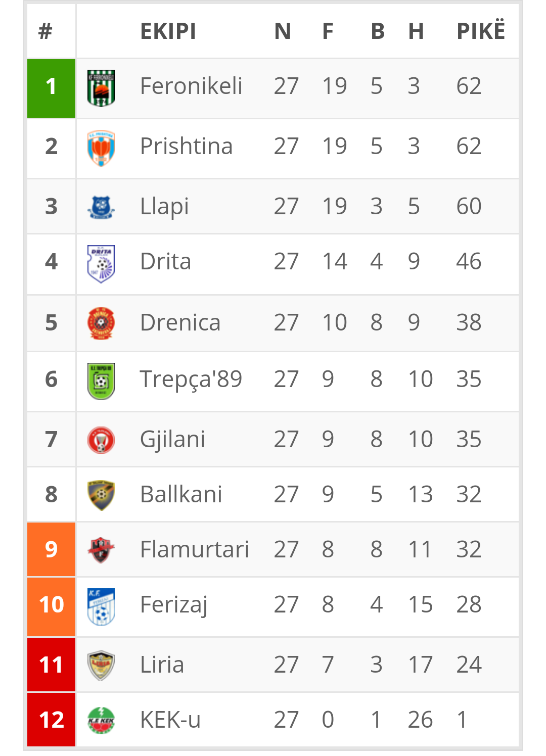Select the Ballkani team name
This screenshot has height=756, width=546.
181,494
